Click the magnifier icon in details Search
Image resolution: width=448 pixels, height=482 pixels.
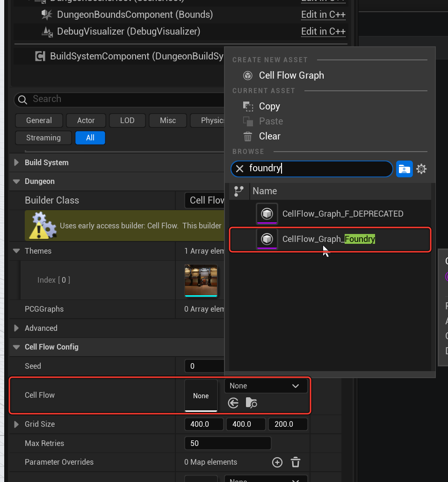[x=22, y=99]
